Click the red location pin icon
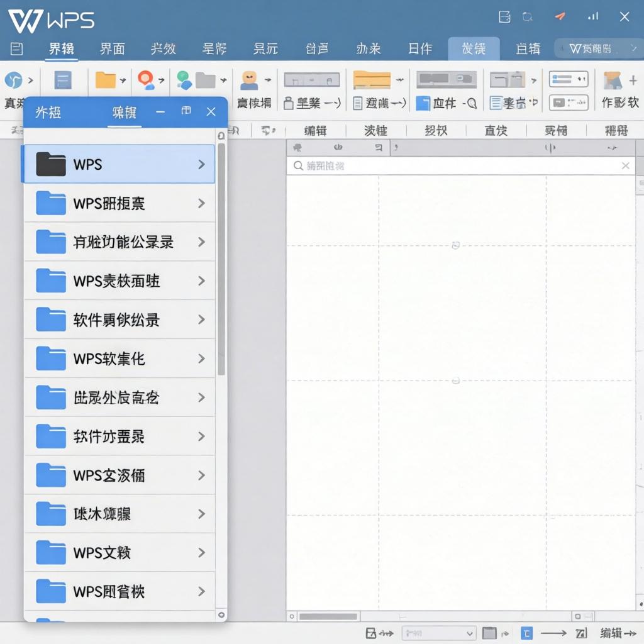Screen dimensions: 644x644 pyautogui.click(x=146, y=80)
